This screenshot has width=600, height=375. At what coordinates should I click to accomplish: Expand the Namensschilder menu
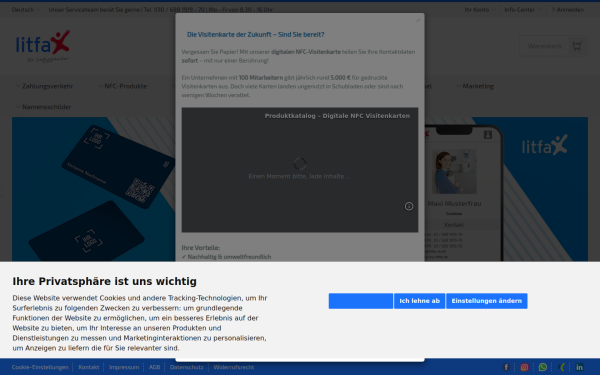click(43, 107)
